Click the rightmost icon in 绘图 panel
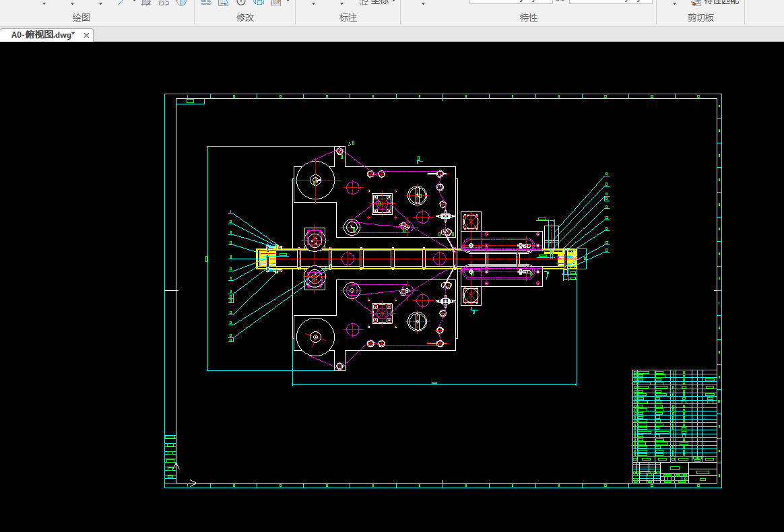The width and height of the screenshot is (784, 532). coord(181,3)
